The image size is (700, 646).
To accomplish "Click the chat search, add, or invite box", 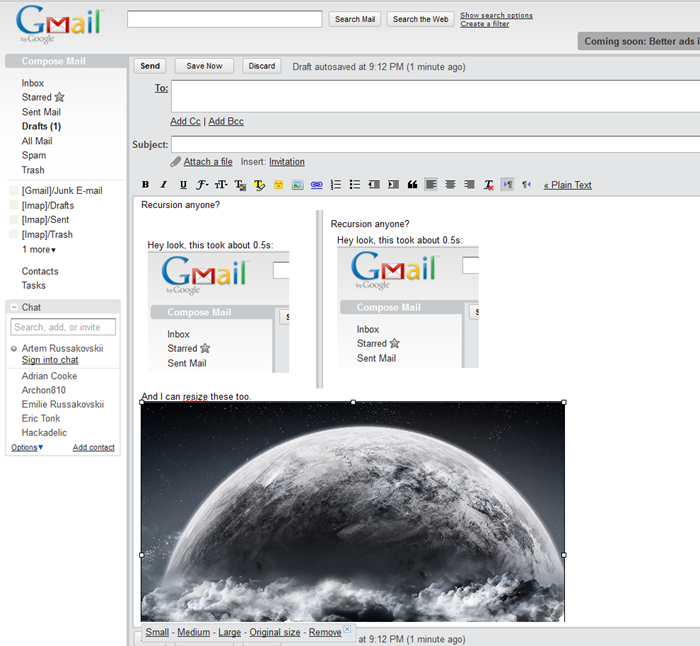I will coord(63,327).
